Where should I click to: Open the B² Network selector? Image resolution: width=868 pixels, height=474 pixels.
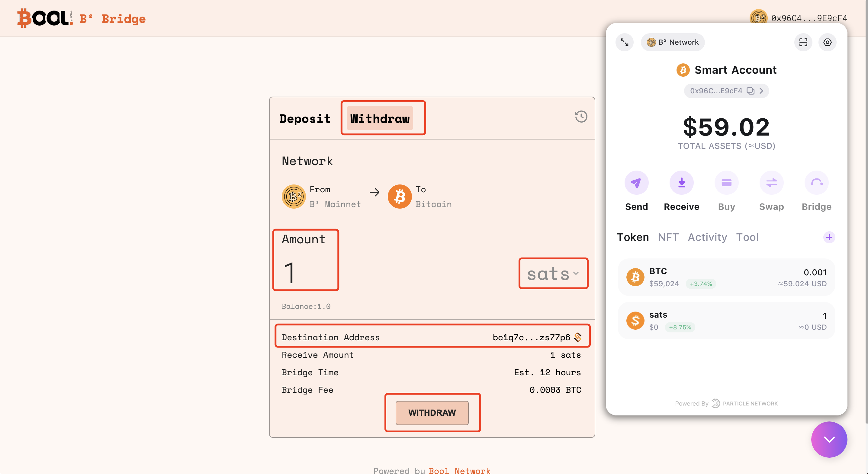point(673,42)
